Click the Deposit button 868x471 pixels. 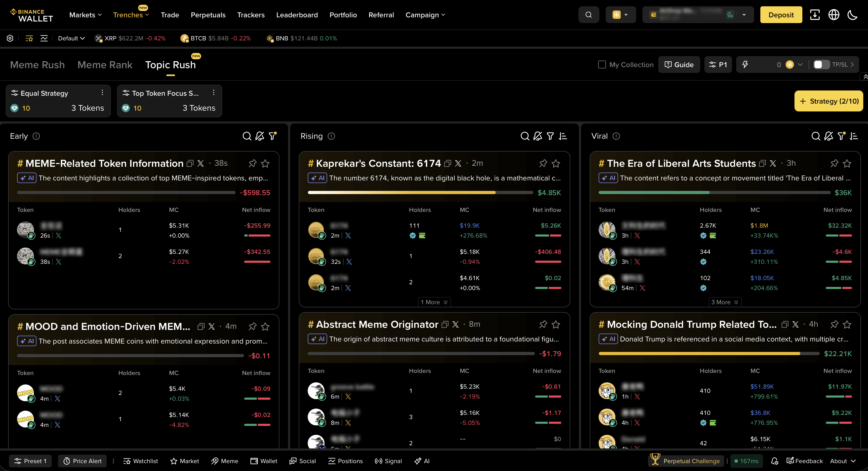click(x=781, y=15)
